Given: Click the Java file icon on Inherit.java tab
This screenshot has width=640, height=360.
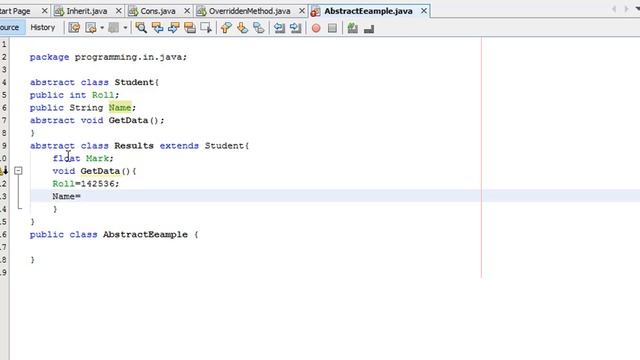Looking at the screenshot, I should [x=60, y=11].
